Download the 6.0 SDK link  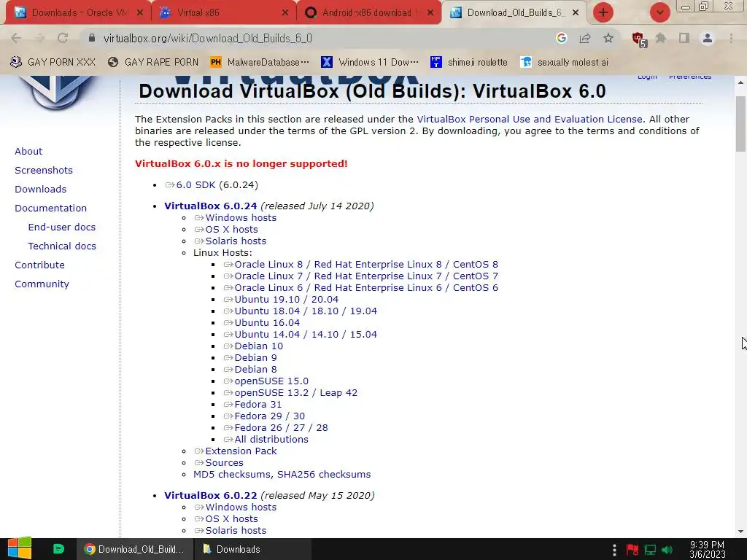coord(196,184)
